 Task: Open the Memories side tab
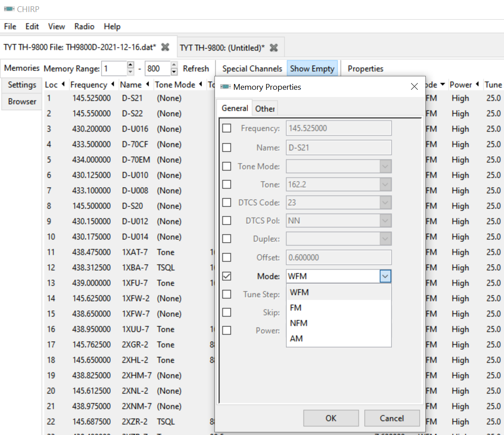pos(21,68)
